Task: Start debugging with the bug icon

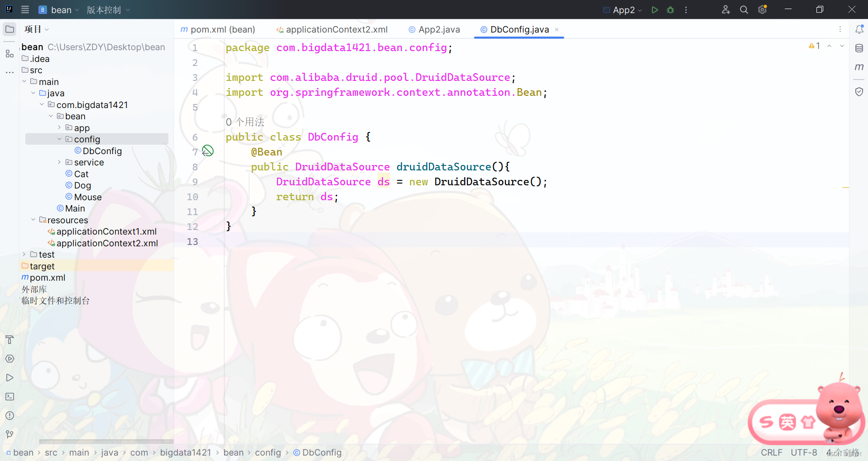Action: pyautogui.click(x=670, y=9)
